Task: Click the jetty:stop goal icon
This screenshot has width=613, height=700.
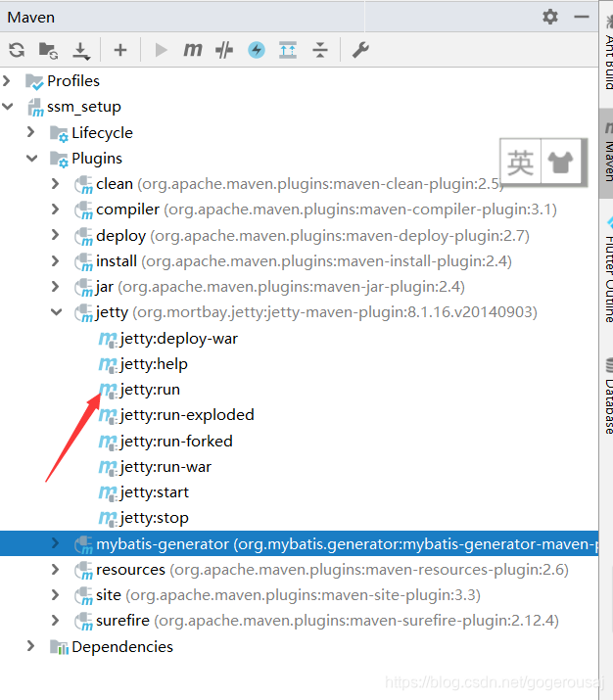Action: (x=108, y=518)
